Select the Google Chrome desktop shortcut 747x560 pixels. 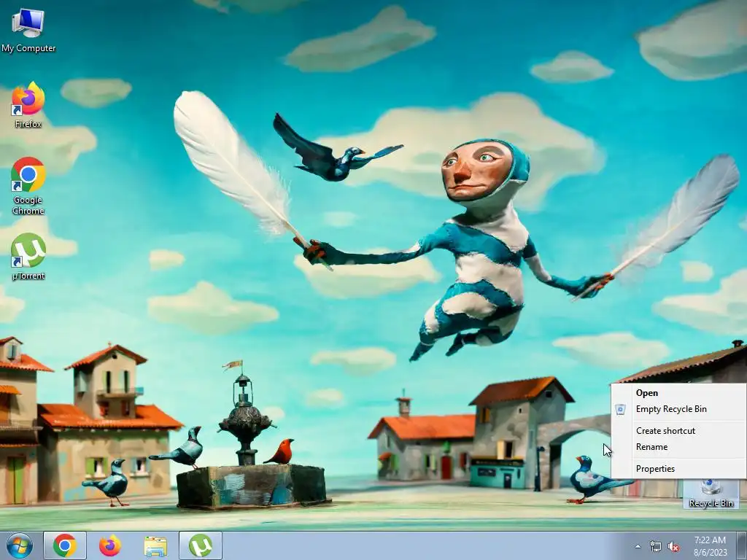pyautogui.click(x=28, y=186)
